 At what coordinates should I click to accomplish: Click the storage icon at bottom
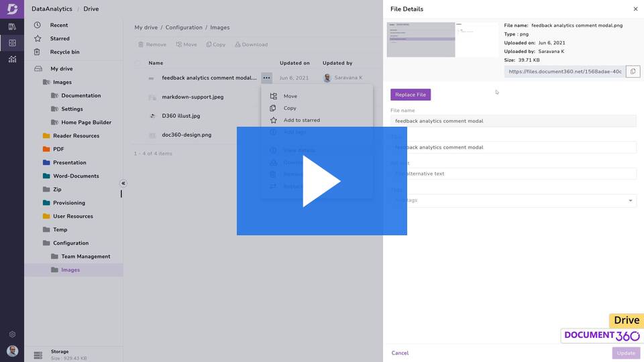(38, 355)
